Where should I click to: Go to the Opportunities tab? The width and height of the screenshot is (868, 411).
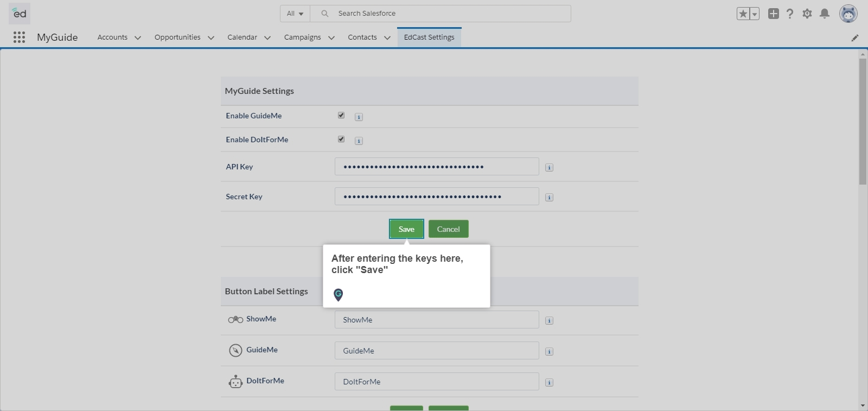(x=177, y=37)
